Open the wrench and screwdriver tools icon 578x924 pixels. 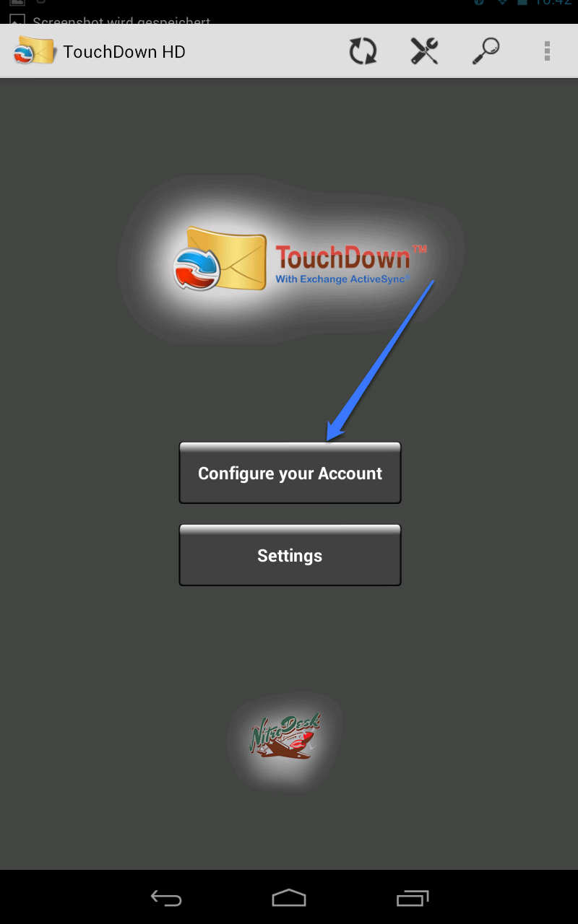pos(425,52)
